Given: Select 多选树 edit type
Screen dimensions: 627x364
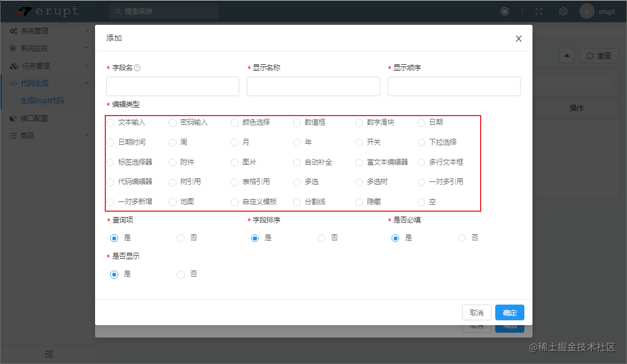Looking at the screenshot, I should (359, 182).
